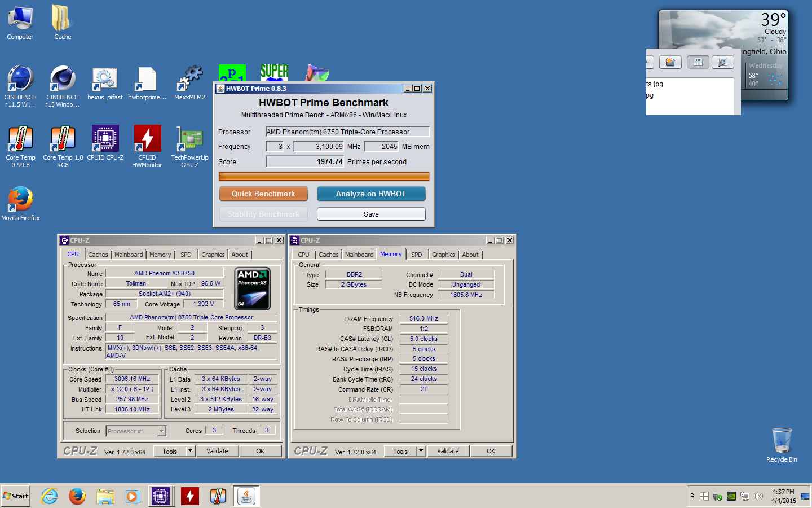The image size is (812, 508).
Task: Open Mozilla Firefox desktop shortcut
Action: point(20,203)
